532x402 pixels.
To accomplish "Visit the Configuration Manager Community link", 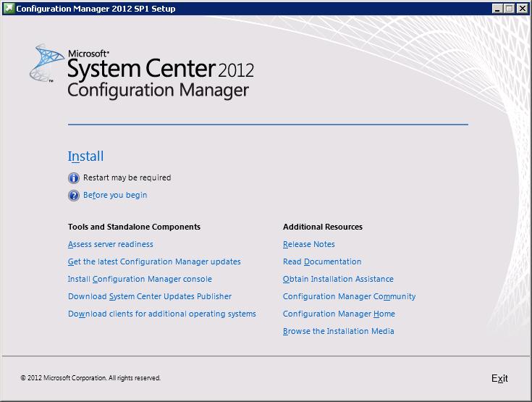I will (349, 296).
